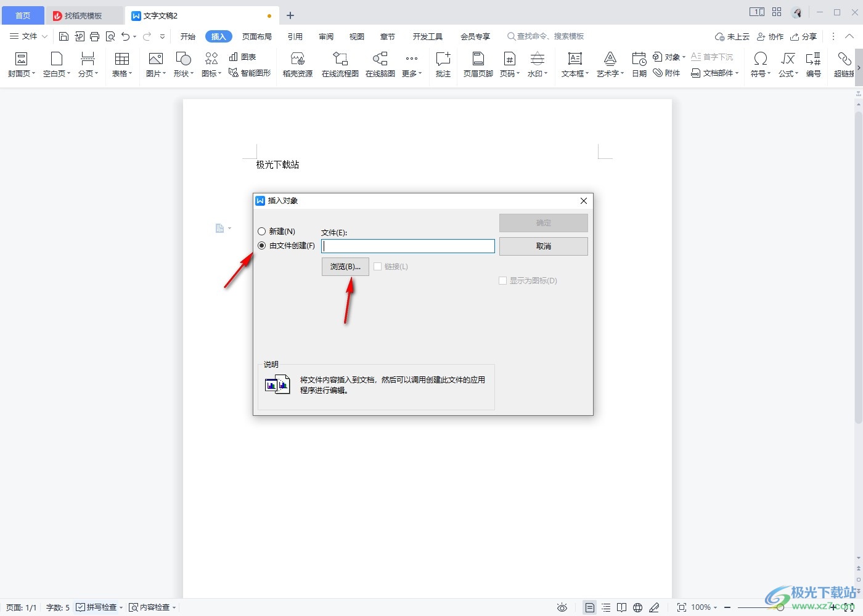Click the Text Box (文本框) icon

pos(575,65)
